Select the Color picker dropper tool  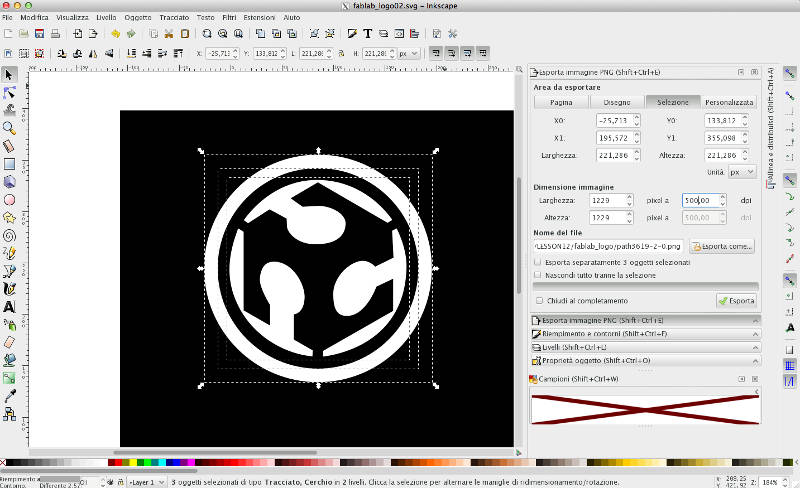(x=9, y=396)
